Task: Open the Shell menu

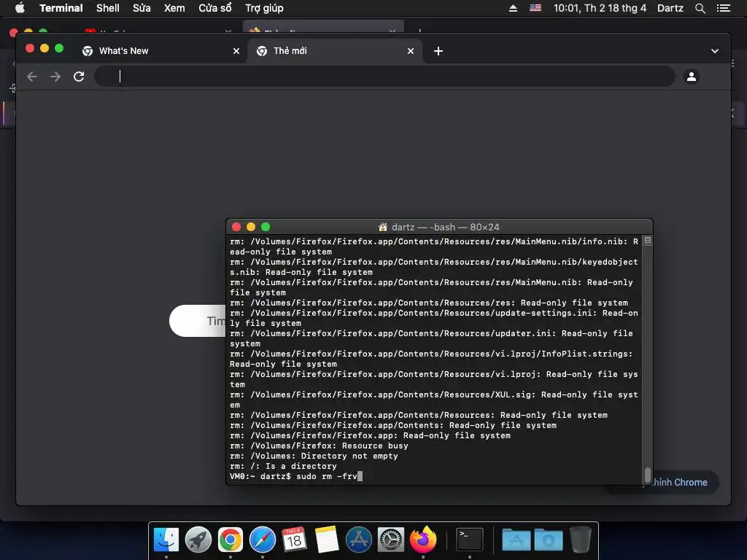Action: click(x=108, y=8)
